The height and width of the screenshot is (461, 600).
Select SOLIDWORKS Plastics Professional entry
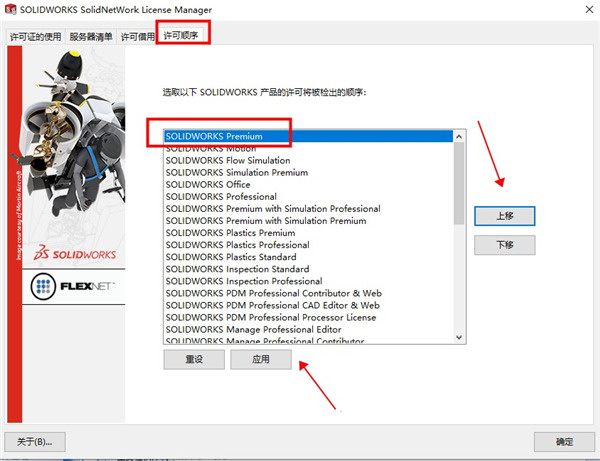point(308,245)
